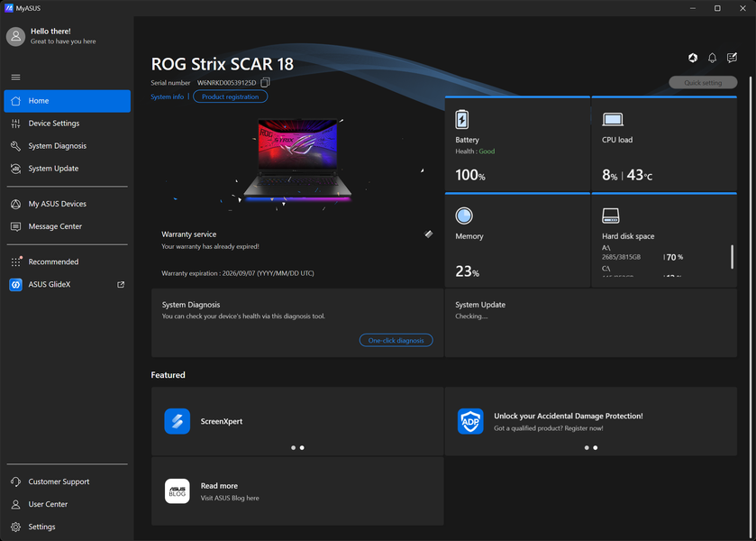This screenshot has width=756, height=541.
Task: Click the "ROG Strix SCAR 18" title
Action: pyautogui.click(x=223, y=64)
